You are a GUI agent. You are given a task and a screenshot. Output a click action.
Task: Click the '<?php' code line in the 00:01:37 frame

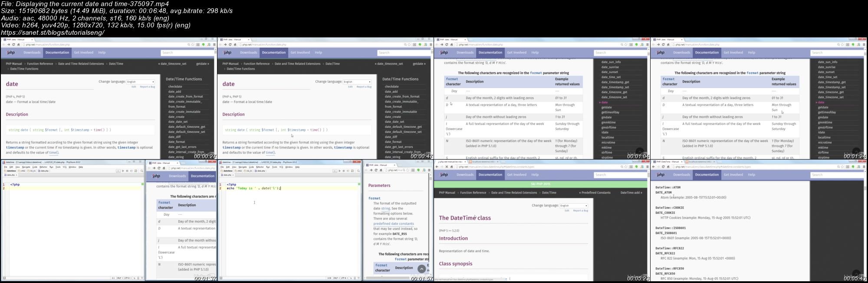tap(15, 185)
